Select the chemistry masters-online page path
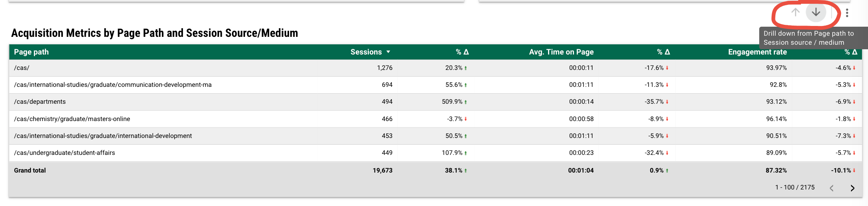Screen dimensions: 868x206 coord(72,119)
